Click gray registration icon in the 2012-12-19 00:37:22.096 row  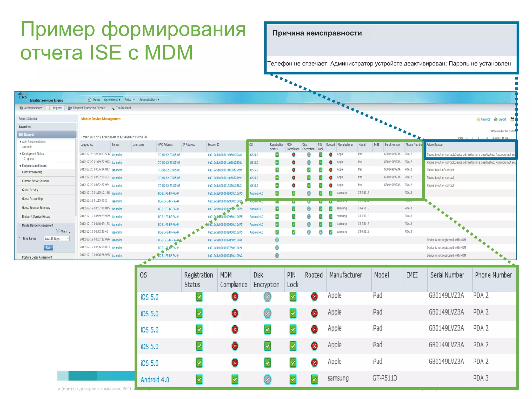tap(277, 240)
